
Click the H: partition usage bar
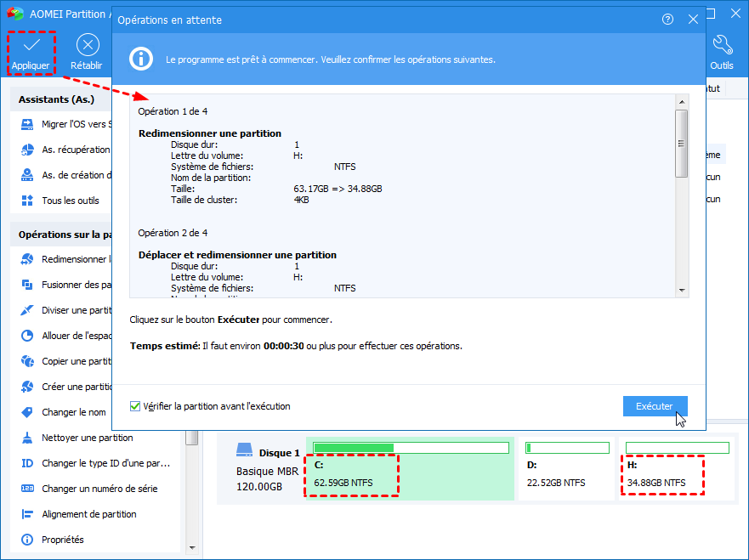coord(678,447)
